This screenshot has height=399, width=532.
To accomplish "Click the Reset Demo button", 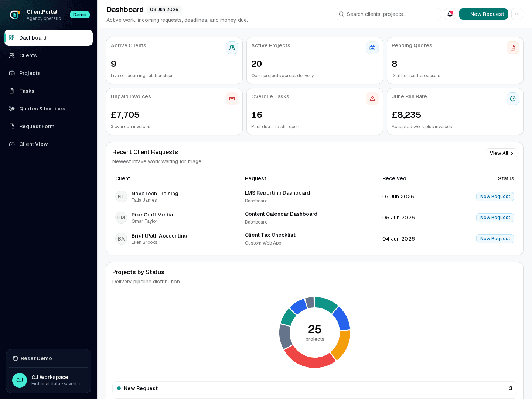I will (x=48, y=358).
